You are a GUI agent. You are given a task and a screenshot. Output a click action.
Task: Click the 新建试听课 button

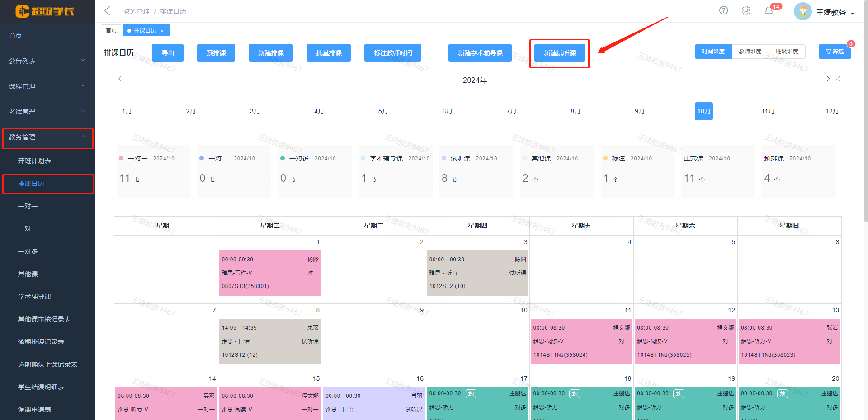pyautogui.click(x=560, y=53)
